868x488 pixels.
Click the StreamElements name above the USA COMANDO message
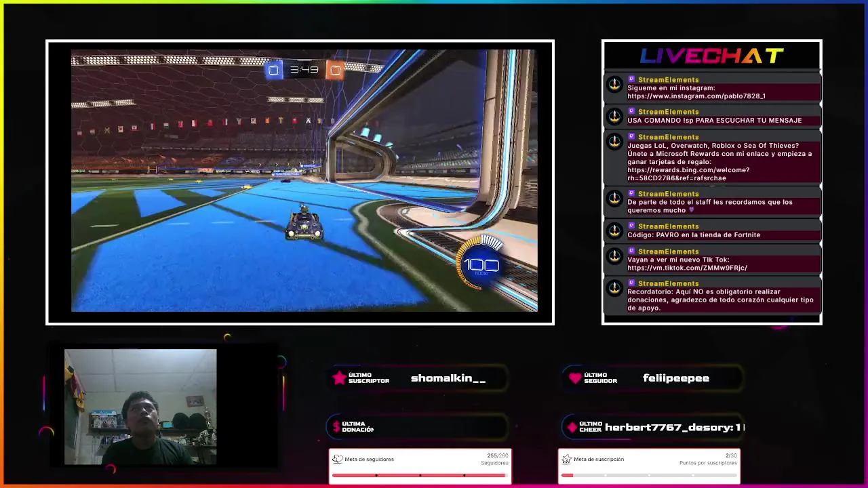click(668, 112)
